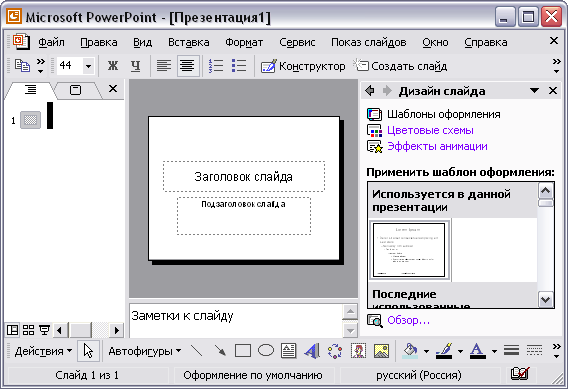Open font size 44 dropdown

[88, 66]
